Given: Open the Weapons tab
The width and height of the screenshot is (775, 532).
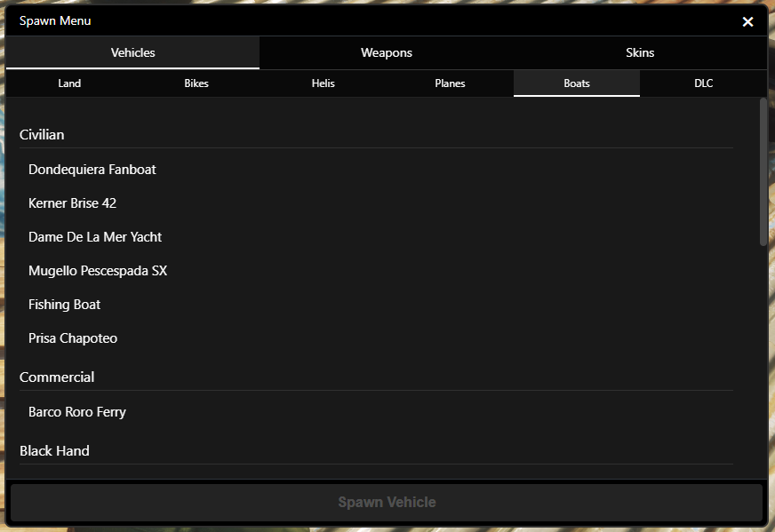Looking at the screenshot, I should pyautogui.click(x=386, y=52).
